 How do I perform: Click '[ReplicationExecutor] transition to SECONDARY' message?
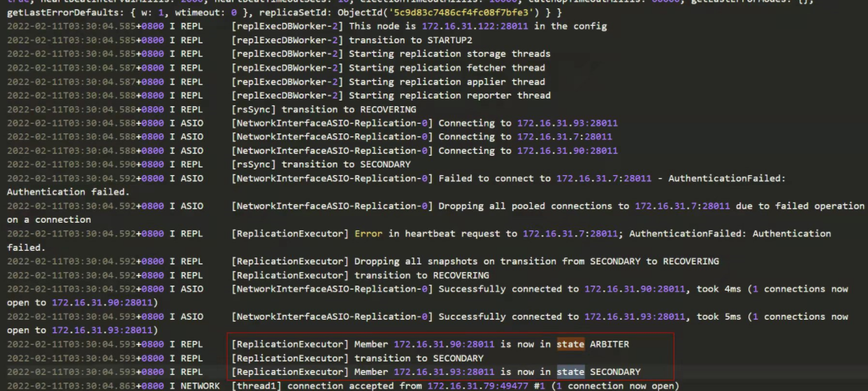pos(357,358)
